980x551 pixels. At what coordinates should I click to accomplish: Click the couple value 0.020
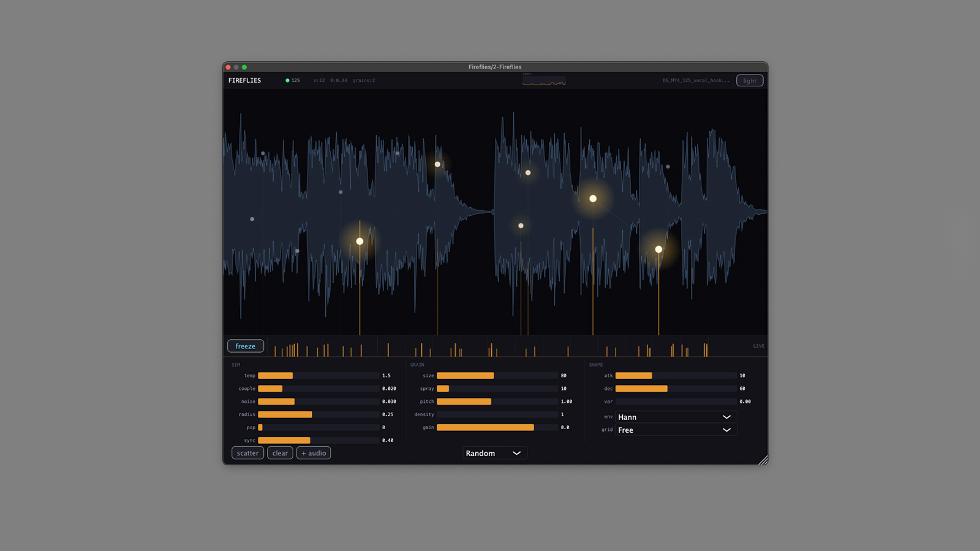coord(389,389)
